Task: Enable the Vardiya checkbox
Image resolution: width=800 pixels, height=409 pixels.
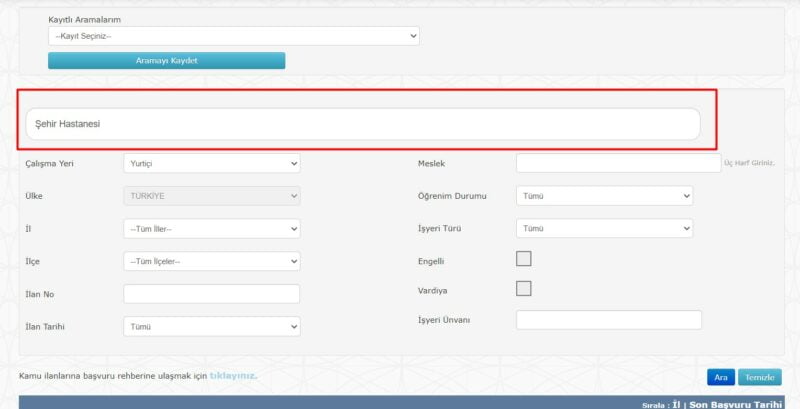Action: [x=523, y=289]
